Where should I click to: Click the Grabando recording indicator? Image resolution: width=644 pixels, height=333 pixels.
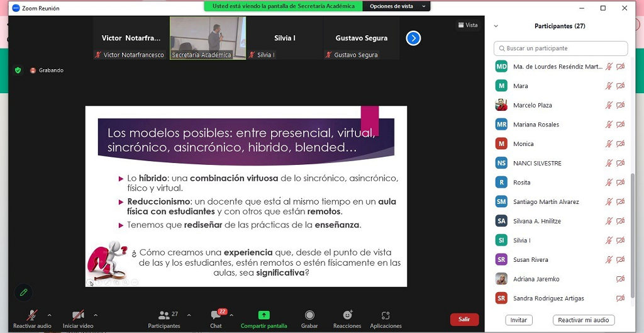[x=47, y=71]
